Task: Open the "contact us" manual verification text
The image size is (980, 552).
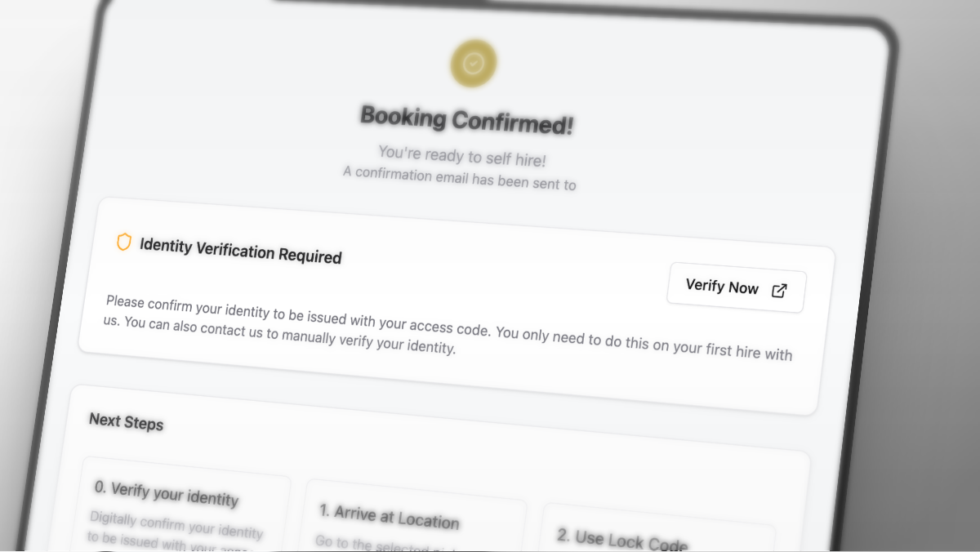Action: [233, 332]
